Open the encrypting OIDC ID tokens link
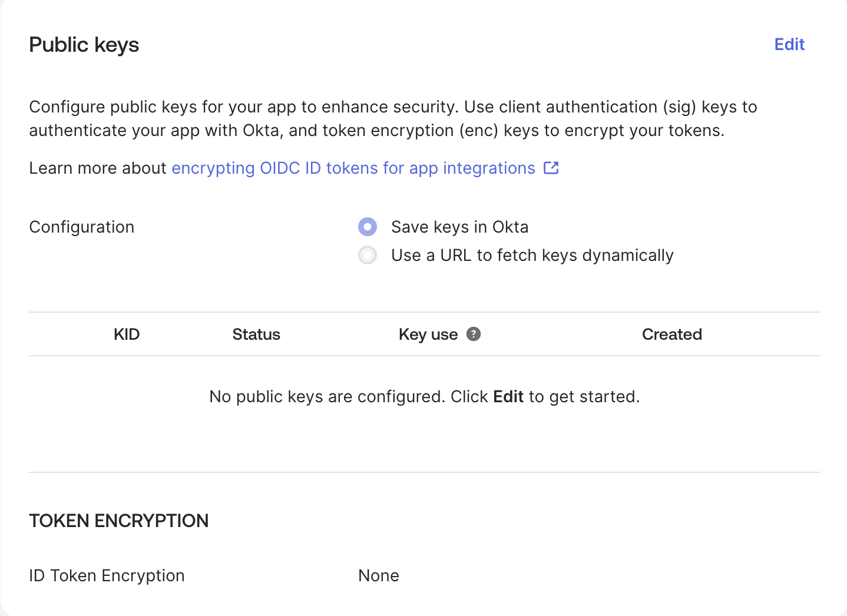The image size is (847, 616). coord(353,168)
